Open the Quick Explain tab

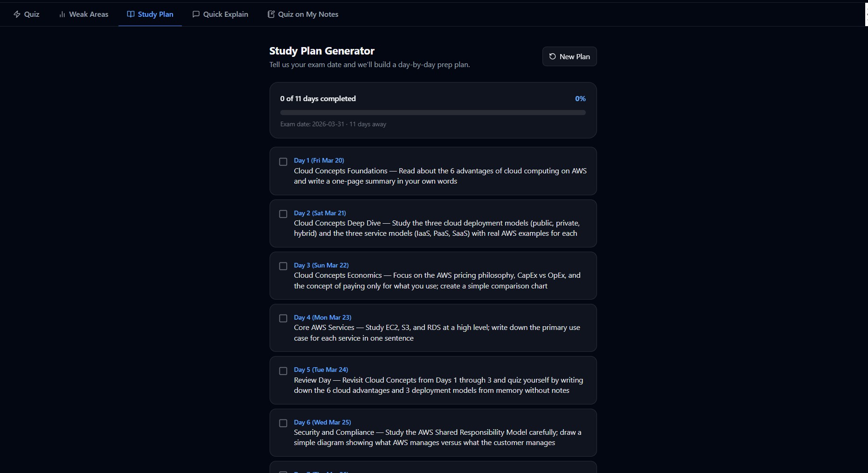pyautogui.click(x=220, y=14)
